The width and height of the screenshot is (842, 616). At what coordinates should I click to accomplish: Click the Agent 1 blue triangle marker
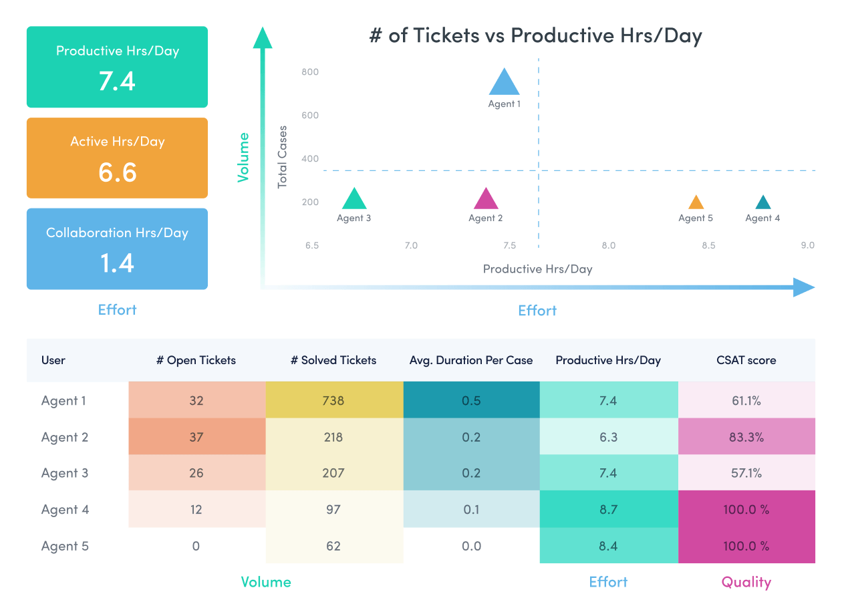504,84
